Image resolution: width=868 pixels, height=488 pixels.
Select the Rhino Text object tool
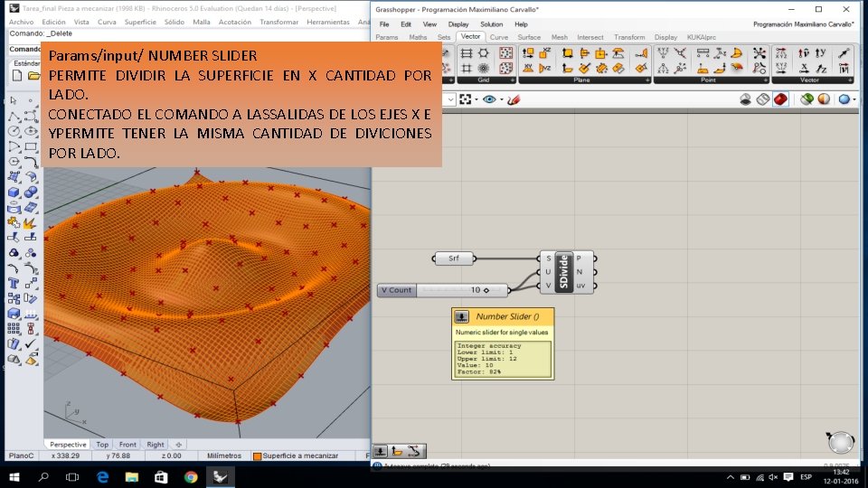(x=14, y=283)
